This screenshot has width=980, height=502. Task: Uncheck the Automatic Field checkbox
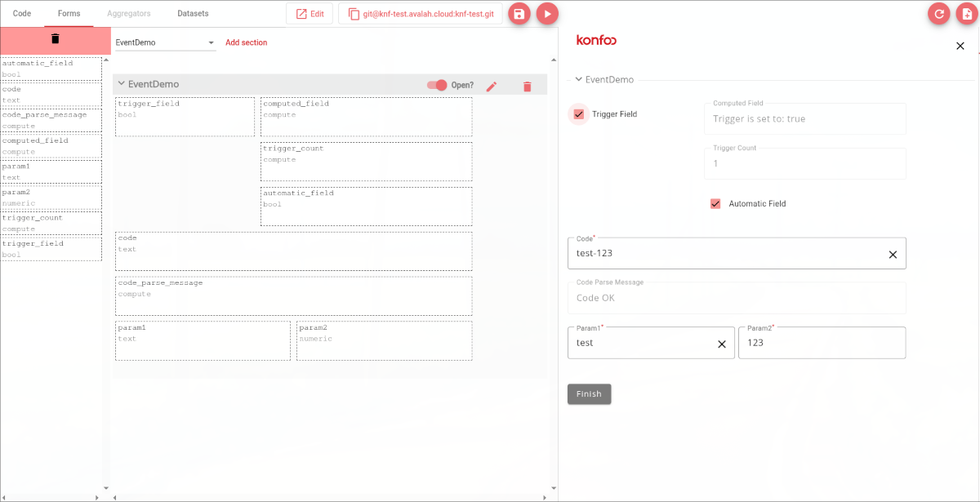(715, 203)
